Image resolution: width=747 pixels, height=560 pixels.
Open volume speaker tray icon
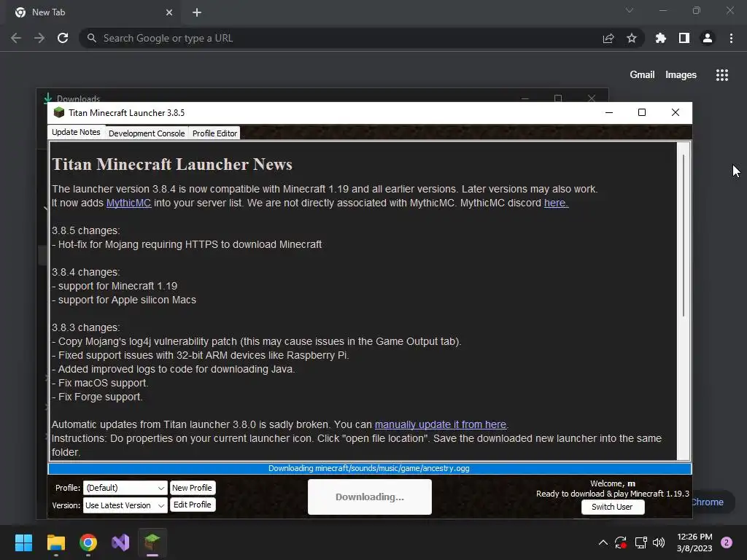tap(659, 542)
